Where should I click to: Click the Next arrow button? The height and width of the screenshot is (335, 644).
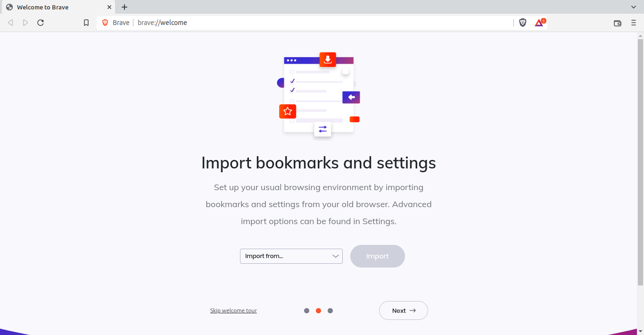click(x=403, y=310)
